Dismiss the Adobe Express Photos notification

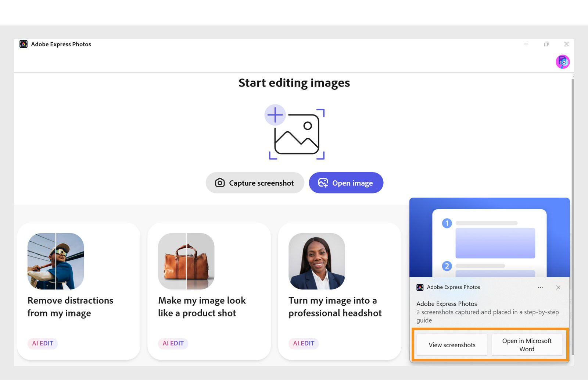coord(558,287)
